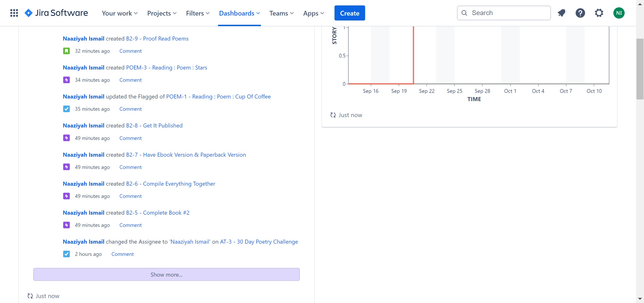Screen dimensions: 644x303
Task: Click the Show more... button
Action: pos(166,274)
